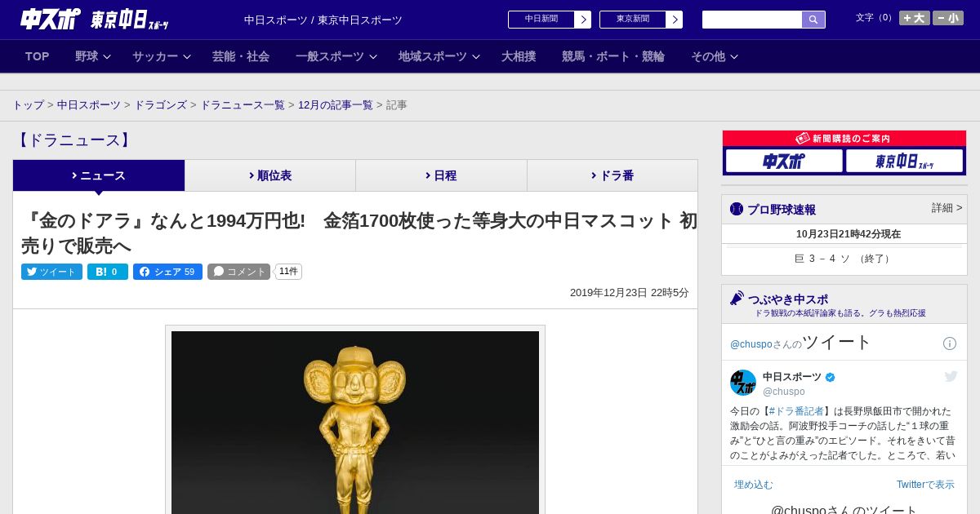
Task: Open the golden Doala statue photo
Action: pyautogui.click(x=355, y=421)
